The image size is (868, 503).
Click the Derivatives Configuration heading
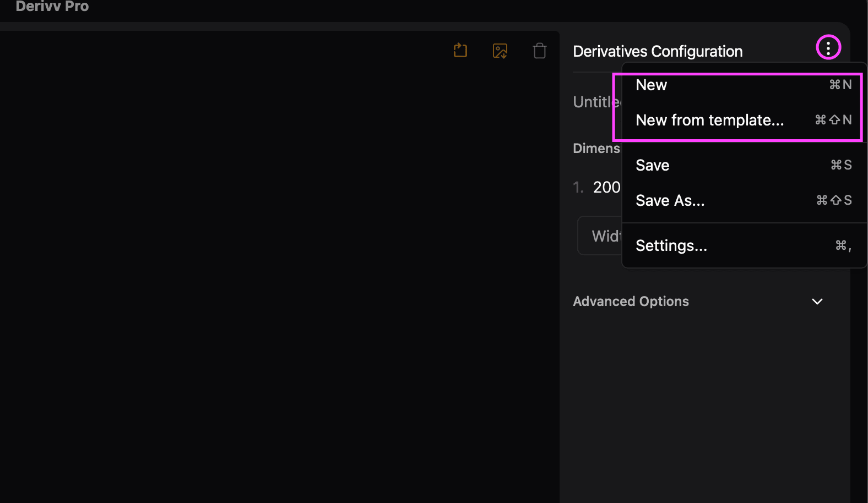(658, 51)
